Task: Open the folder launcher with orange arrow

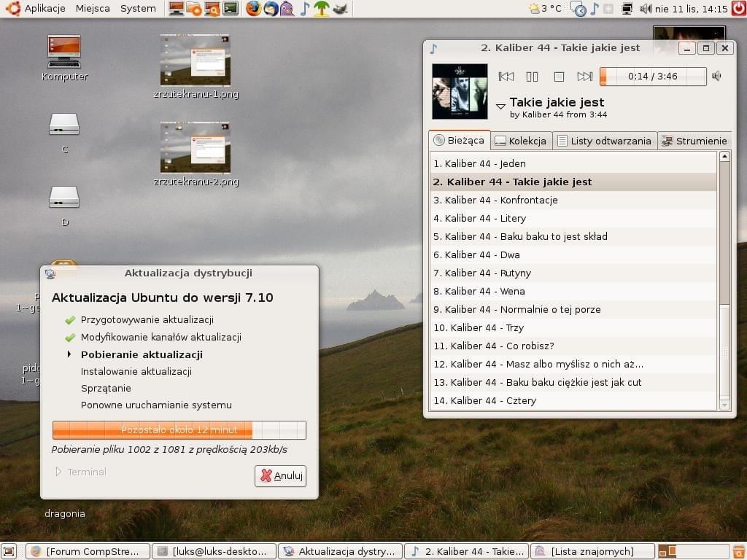Action: tap(194, 9)
